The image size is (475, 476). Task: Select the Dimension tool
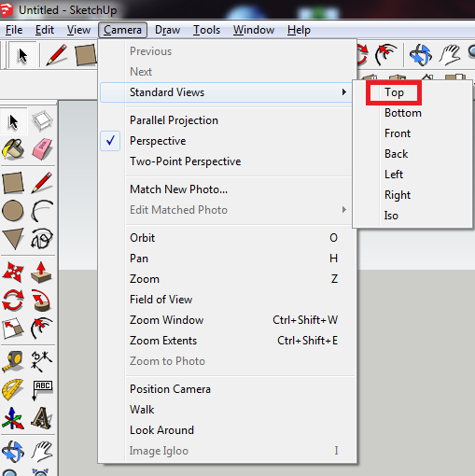41,361
